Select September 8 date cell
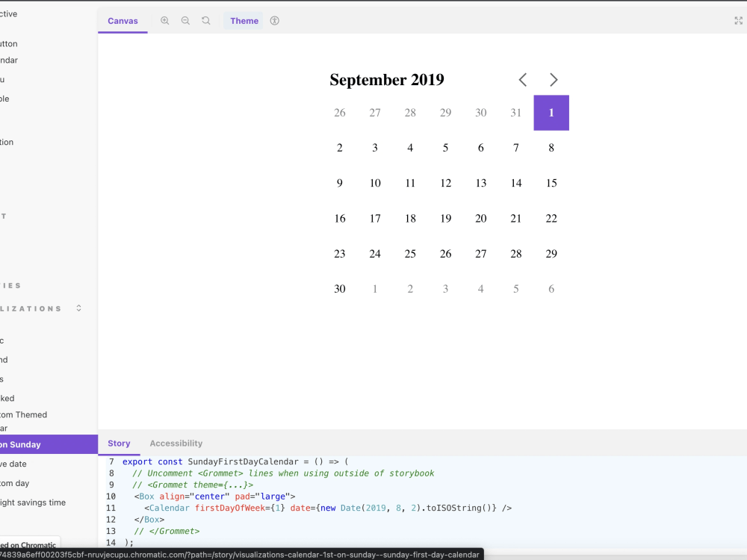 point(551,148)
